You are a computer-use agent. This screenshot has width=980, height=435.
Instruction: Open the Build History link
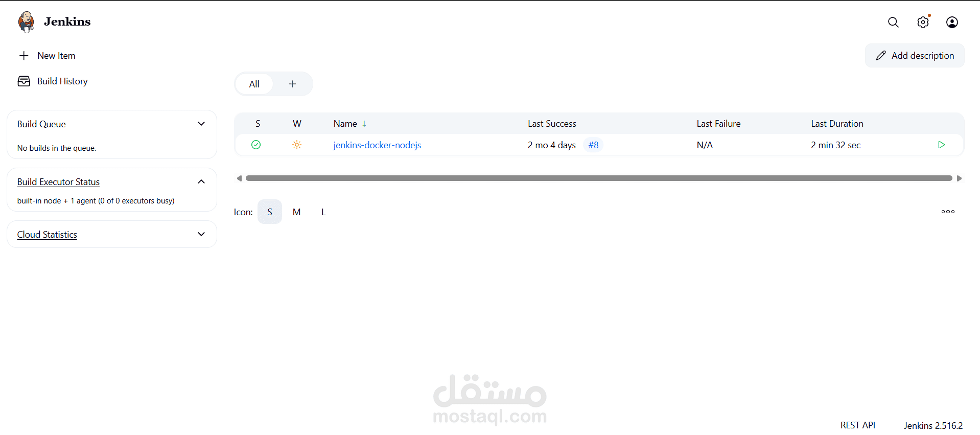62,81
